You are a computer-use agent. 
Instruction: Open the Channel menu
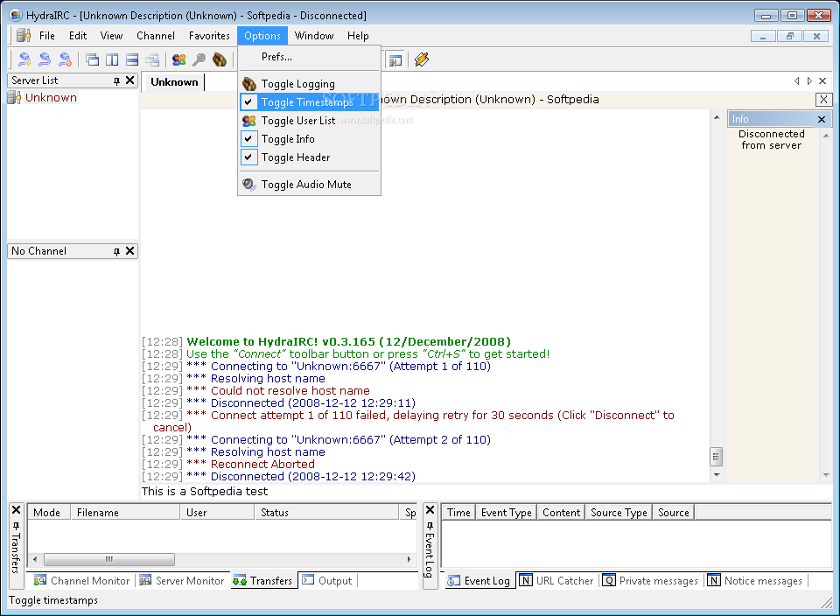click(156, 36)
